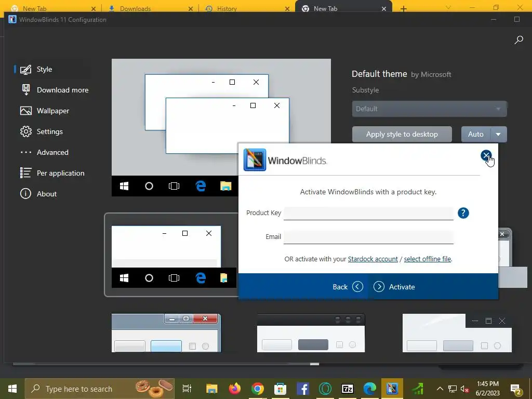Show hidden system tray icons
The width and height of the screenshot is (532, 399).
point(440,389)
